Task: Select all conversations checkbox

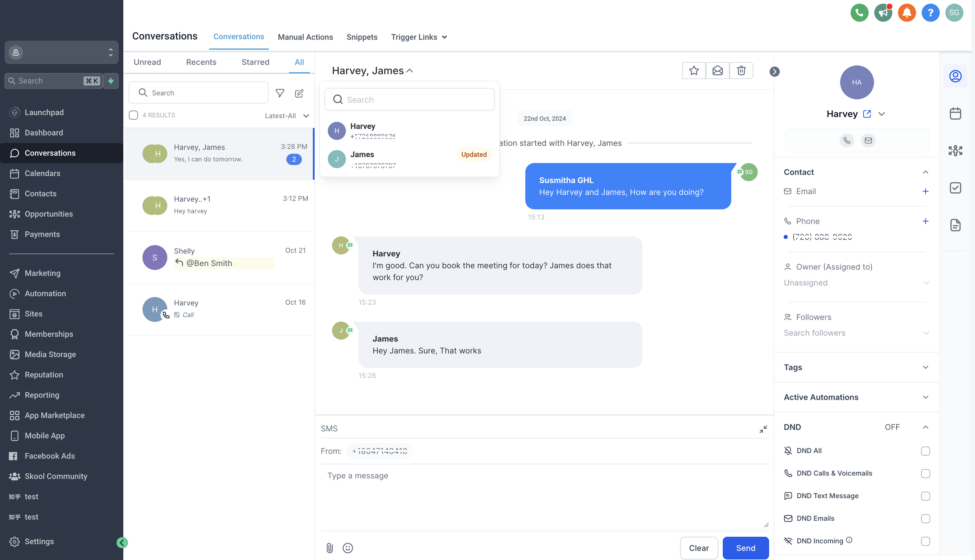Action: (133, 115)
